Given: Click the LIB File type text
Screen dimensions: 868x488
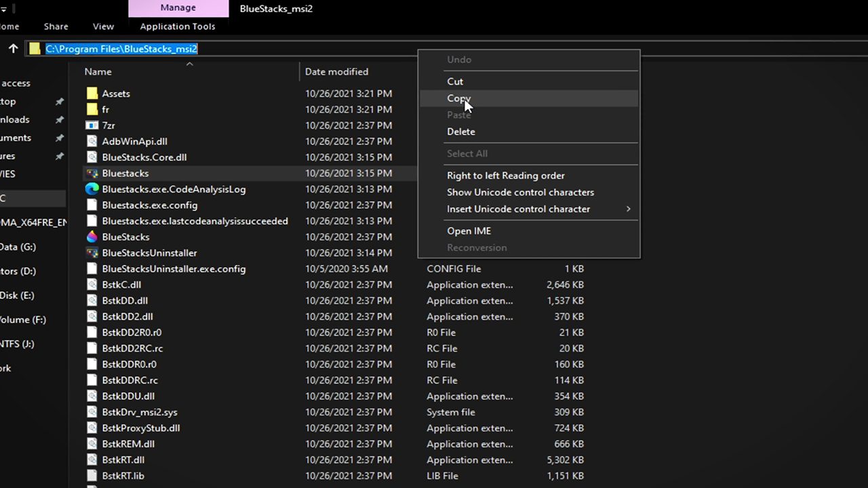Looking at the screenshot, I should 443,476.
